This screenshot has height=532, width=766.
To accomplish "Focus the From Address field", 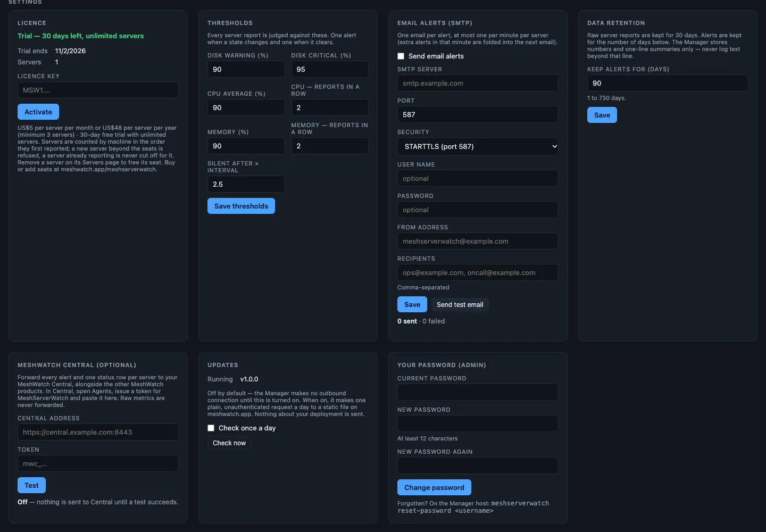I will coord(478,241).
